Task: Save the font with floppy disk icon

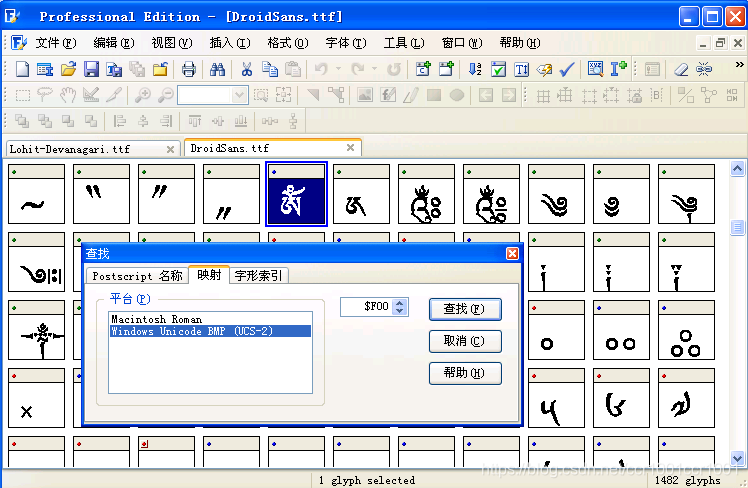Action: tap(91, 69)
